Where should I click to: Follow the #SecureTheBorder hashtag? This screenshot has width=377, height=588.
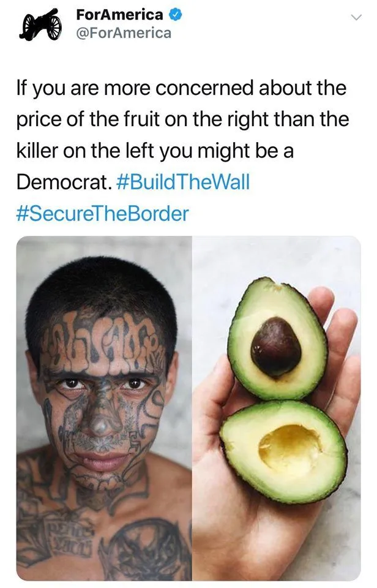point(103,213)
